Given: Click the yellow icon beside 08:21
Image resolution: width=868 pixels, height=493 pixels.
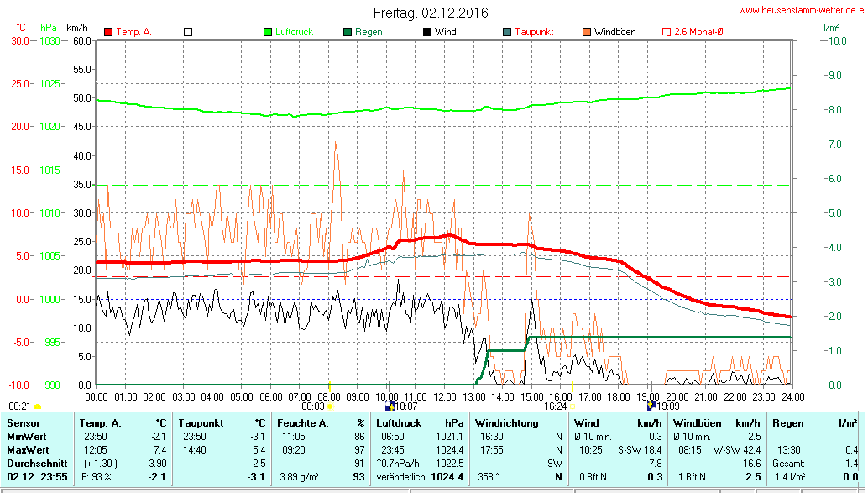Looking at the screenshot, I should point(37,406).
